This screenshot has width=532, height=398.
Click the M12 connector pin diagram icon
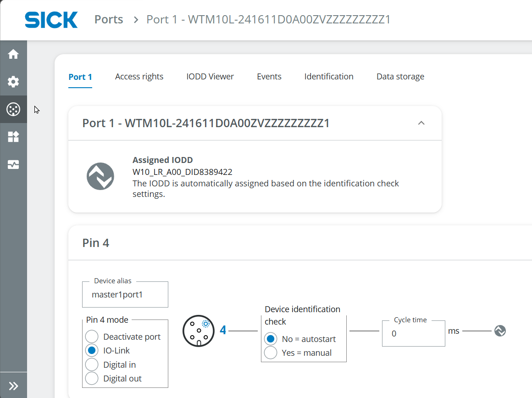[199, 331]
